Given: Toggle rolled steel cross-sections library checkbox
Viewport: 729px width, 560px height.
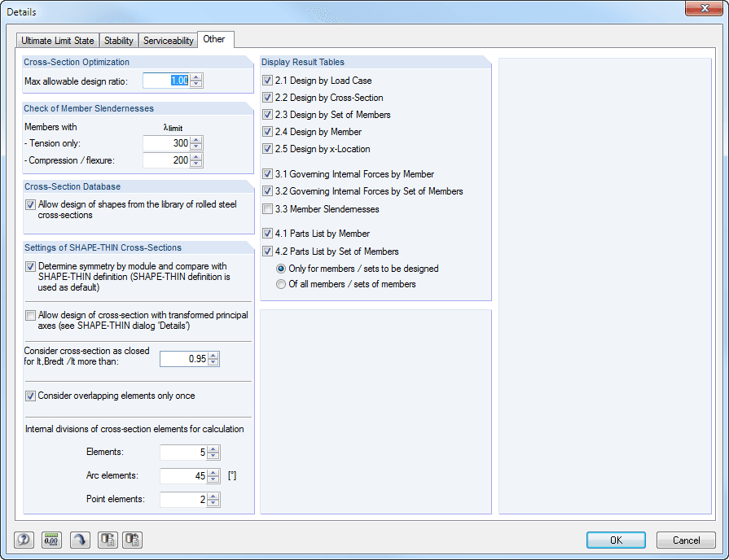Looking at the screenshot, I should click(30, 204).
